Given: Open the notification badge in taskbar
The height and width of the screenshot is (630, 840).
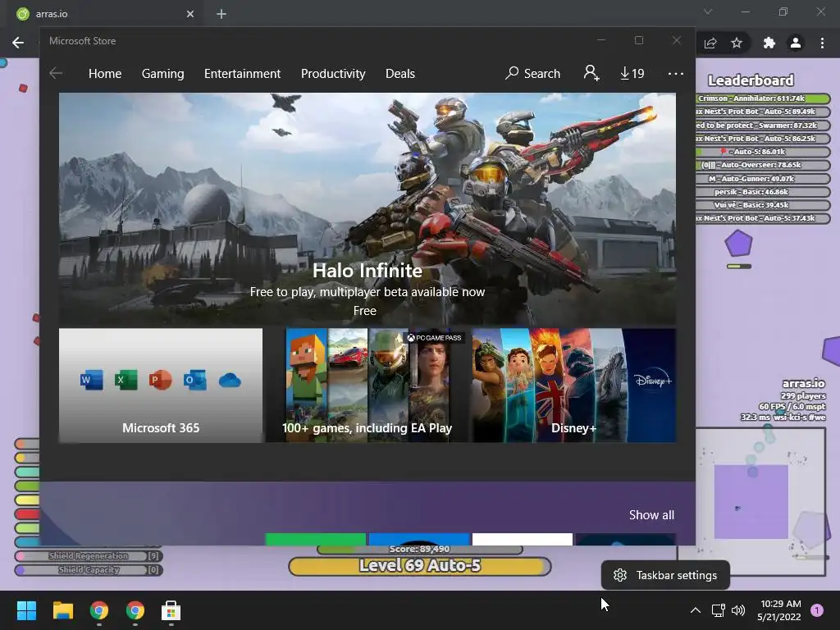Looking at the screenshot, I should [x=817, y=610].
